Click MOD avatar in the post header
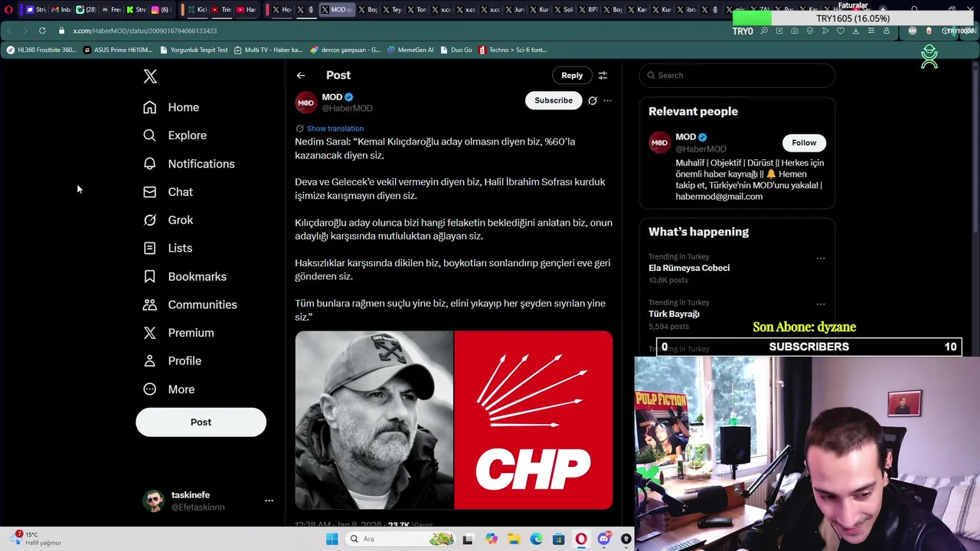Image resolution: width=980 pixels, height=551 pixels. (x=306, y=103)
